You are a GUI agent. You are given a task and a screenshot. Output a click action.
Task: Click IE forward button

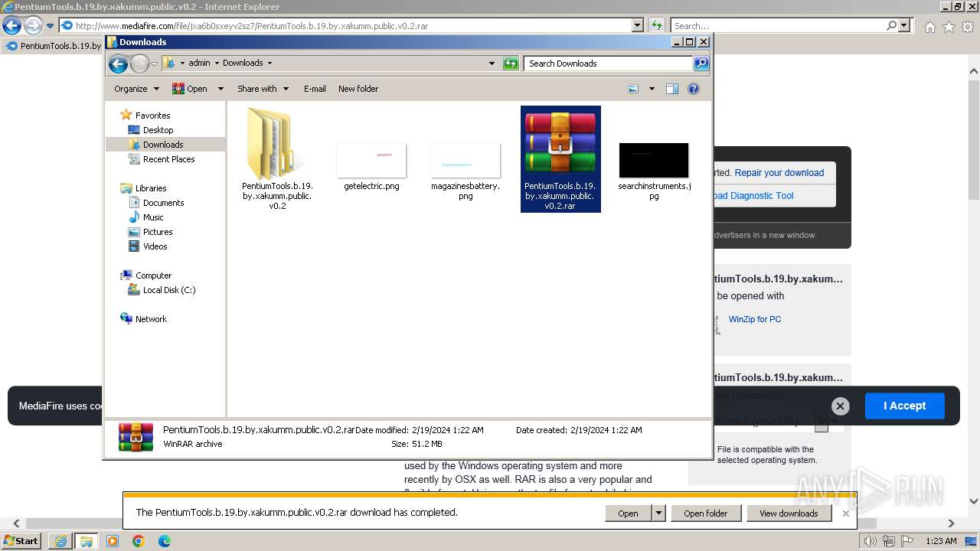pos(33,25)
